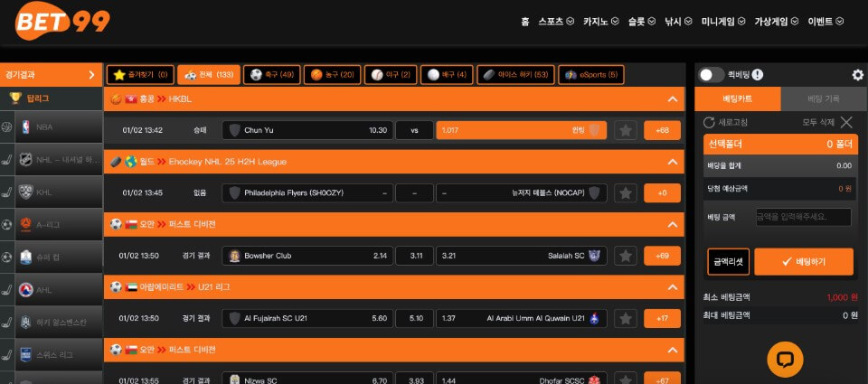Switch to the 베팅카트 tab

tap(738, 99)
